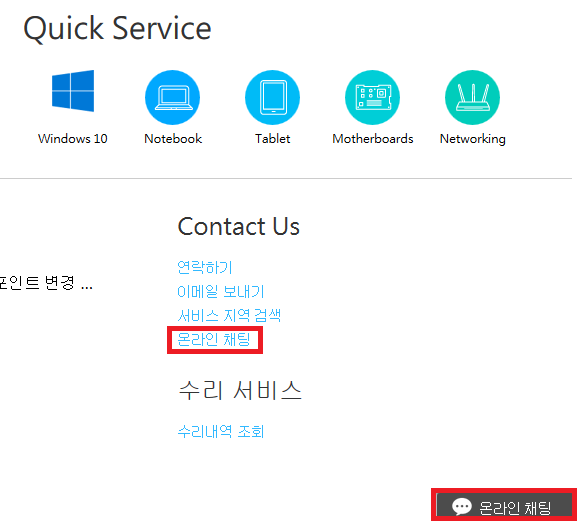Image resolution: width=584 pixels, height=521 pixels.
Task: Select the Notebook laptop icon
Action: pos(172,98)
